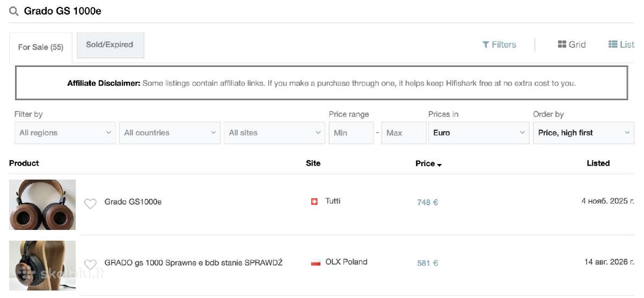Click the 14 авг. 2026 г. listed date
The image size is (644, 298).
click(x=609, y=263)
